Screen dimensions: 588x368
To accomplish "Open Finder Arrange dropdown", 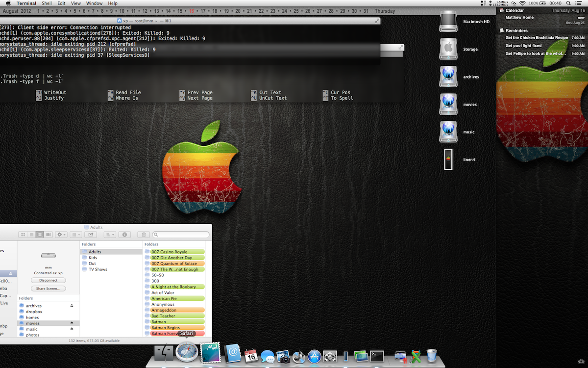I will tap(75, 235).
